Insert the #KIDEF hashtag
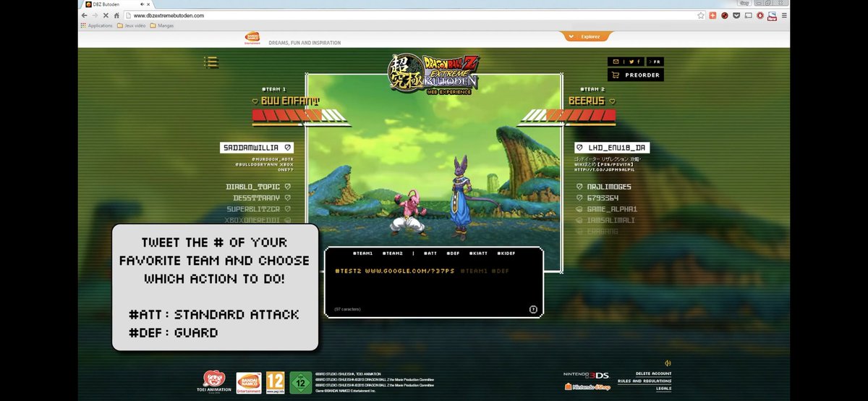The height and width of the screenshot is (401, 868). pyautogui.click(x=506, y=253)
